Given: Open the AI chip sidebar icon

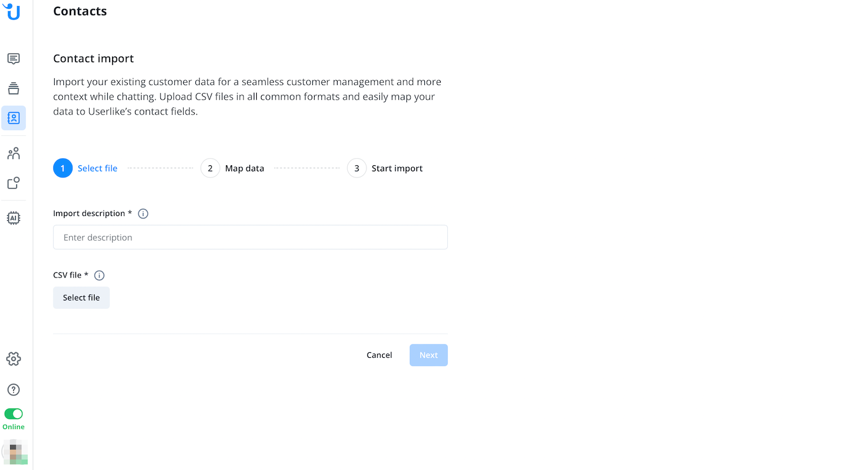Looking at the screenshot, I should (x=13, y=218).
